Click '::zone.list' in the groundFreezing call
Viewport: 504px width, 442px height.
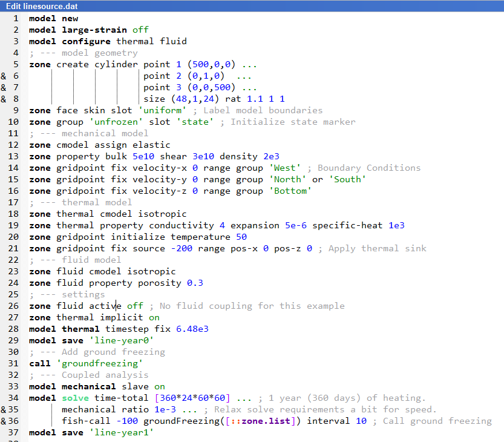tap(260, 421)
